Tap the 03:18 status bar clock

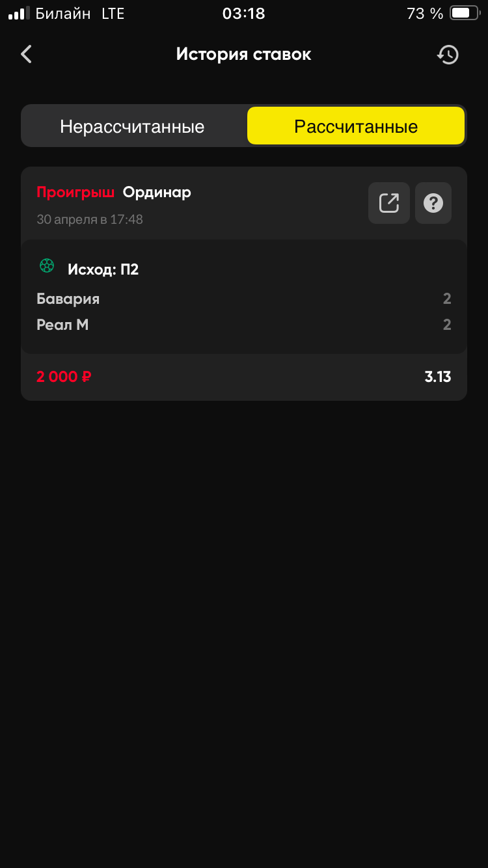pos(244,14)
